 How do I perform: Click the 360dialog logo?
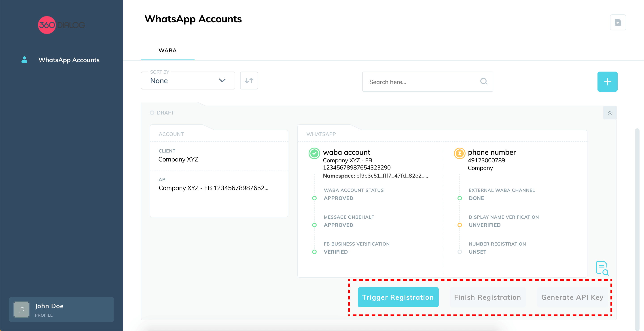[61, 25]
